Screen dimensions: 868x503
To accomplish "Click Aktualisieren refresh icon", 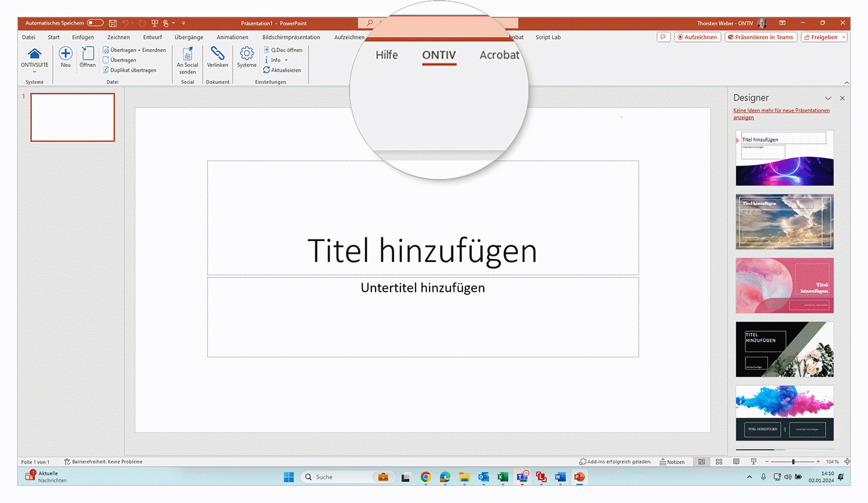I will point(267,70).
